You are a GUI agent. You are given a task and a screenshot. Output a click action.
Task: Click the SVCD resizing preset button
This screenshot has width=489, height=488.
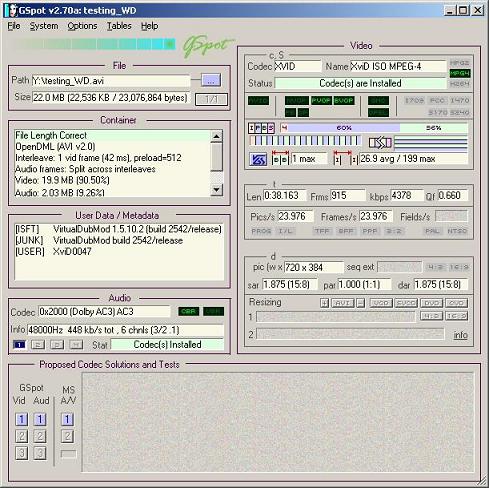coord(406,303)
